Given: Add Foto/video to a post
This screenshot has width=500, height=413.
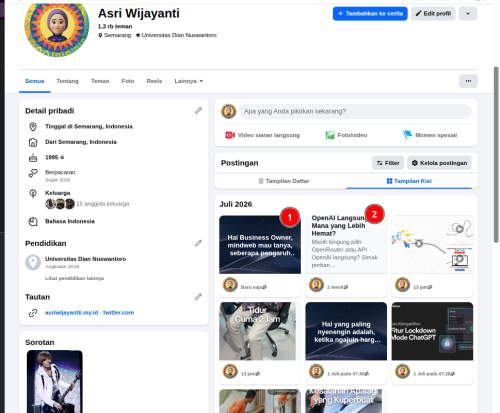Looking at the screenshot, I should [x=346, y=135].
